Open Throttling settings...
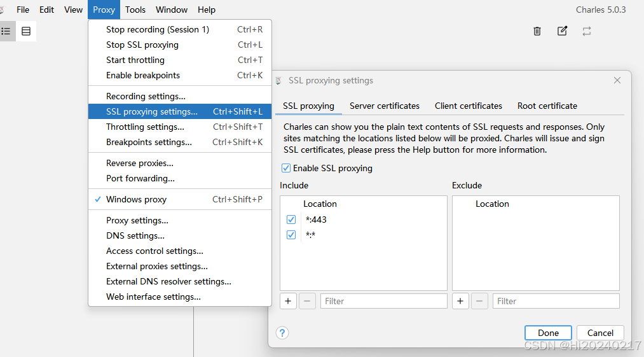This screenshot has height=357, width=644. point(180,127)
